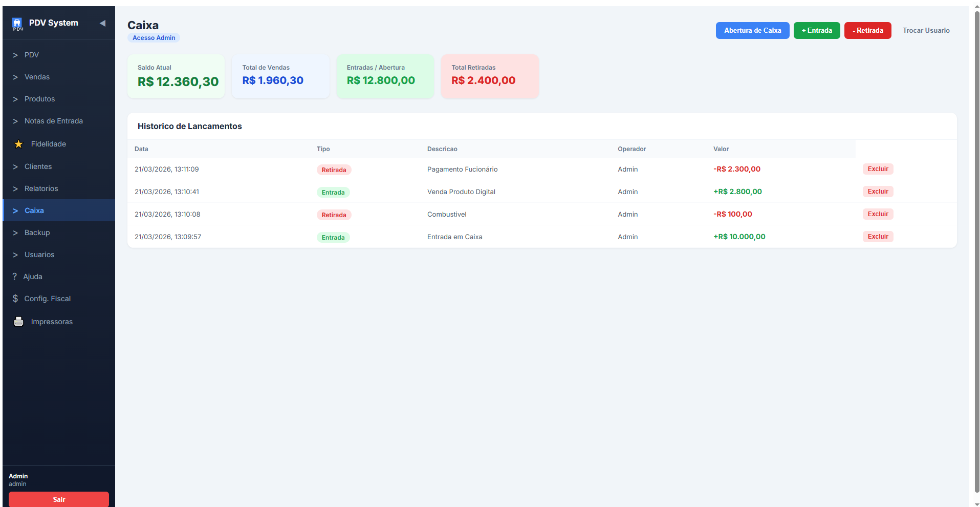Click the PDV System logo icon
This screenshot has height=507, width=980.
coord(17,23)
